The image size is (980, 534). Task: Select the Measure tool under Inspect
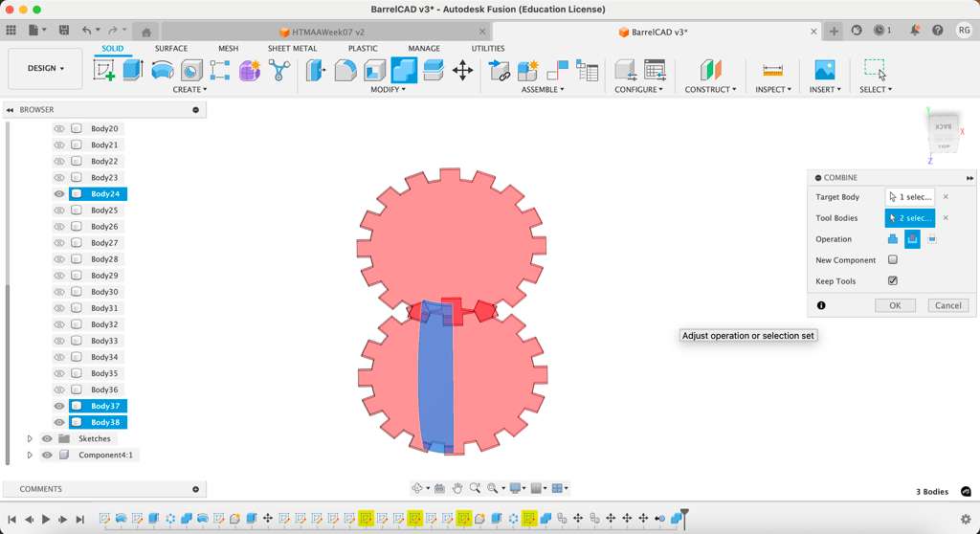pos(772,70)
